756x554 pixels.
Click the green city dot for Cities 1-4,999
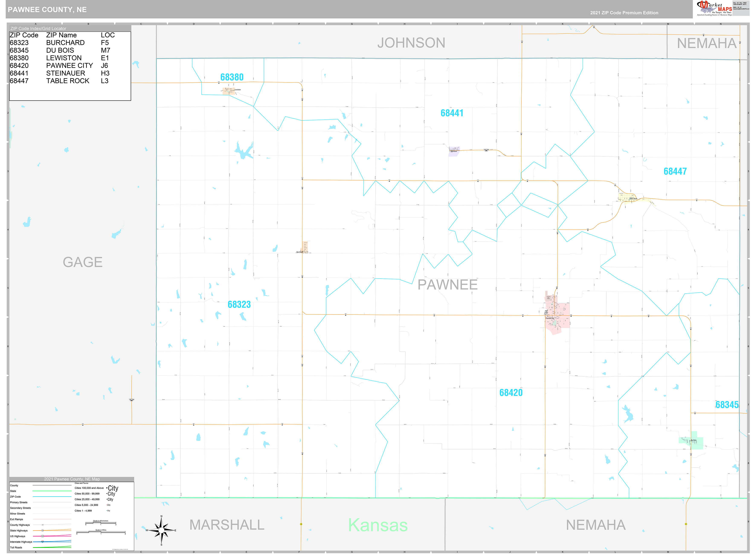(x=107, y=511)
